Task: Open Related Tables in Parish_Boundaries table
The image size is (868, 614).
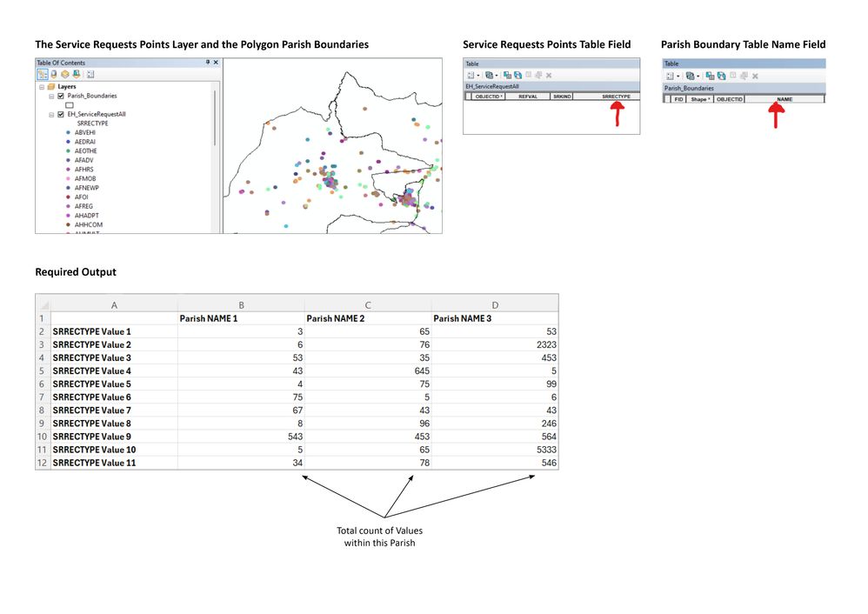Action: tap(690, 76)
